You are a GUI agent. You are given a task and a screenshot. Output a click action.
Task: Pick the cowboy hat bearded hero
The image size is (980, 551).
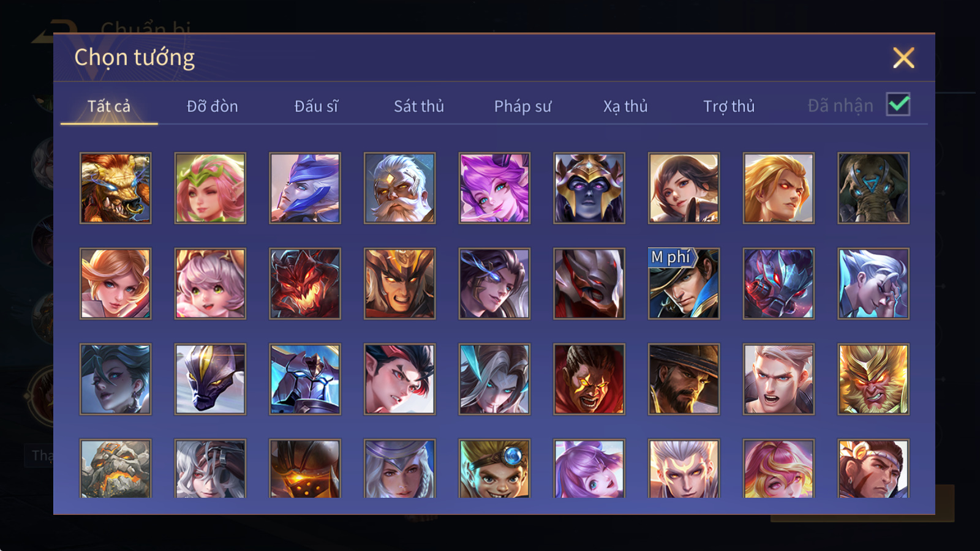click(684, 379)
